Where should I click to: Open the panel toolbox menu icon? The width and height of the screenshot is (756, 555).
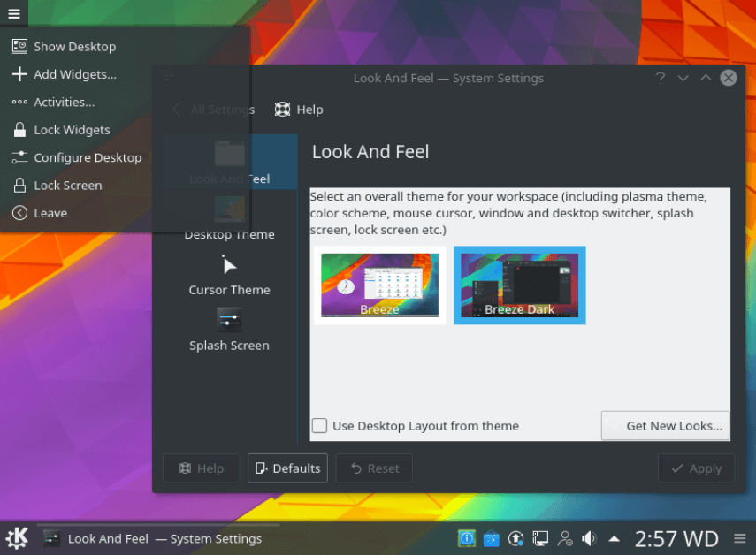coord(740,538)
